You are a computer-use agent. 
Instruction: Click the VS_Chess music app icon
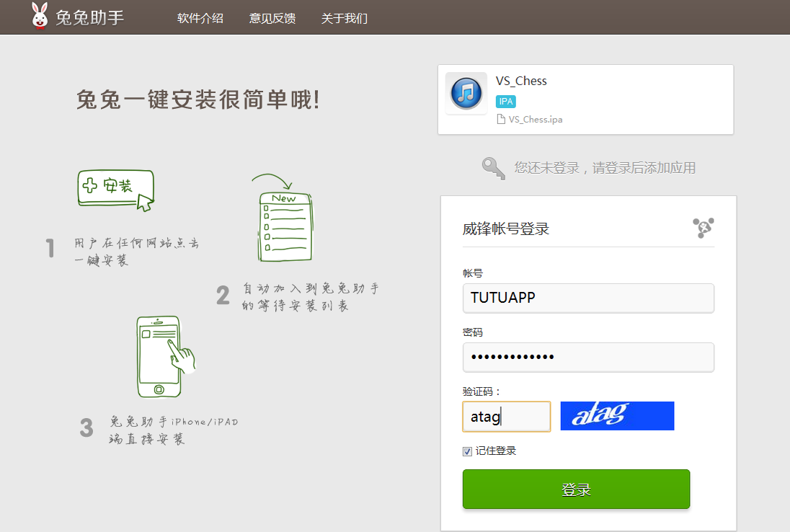(466, 93)
